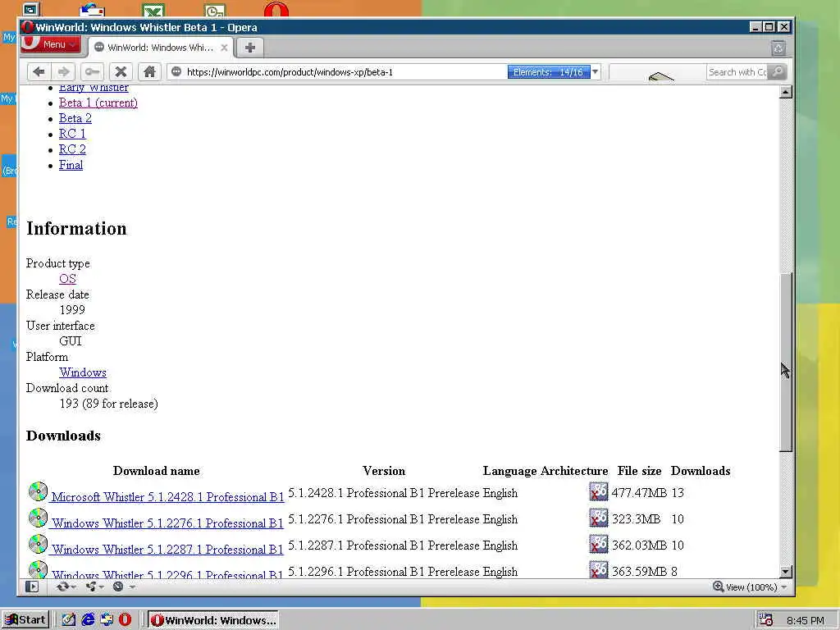Open the Final release link

71,165
